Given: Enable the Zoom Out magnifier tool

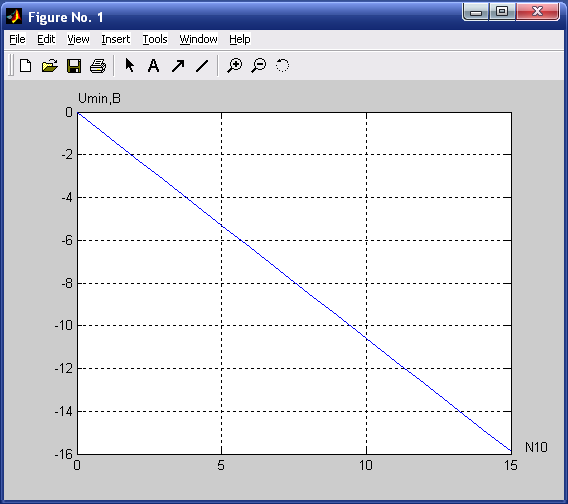Looking at the screenshot, I should click(x=259, y=66).
